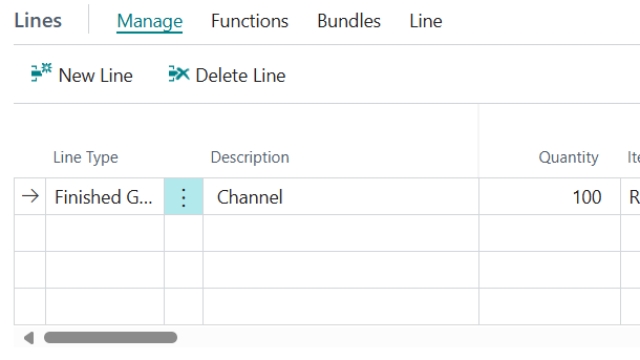Click the New Line label
The image size is (640, 360).
[96, 76]
